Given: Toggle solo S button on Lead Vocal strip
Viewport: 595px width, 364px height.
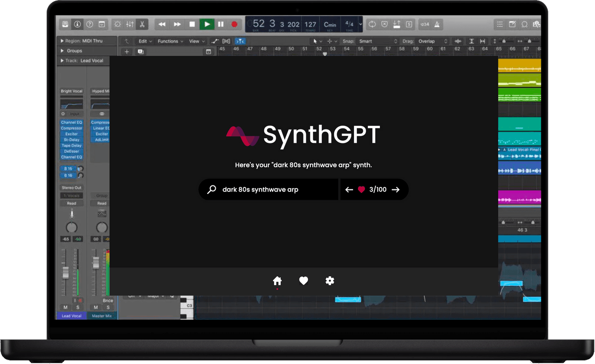Looking at the screenshot, I should 77,307.
